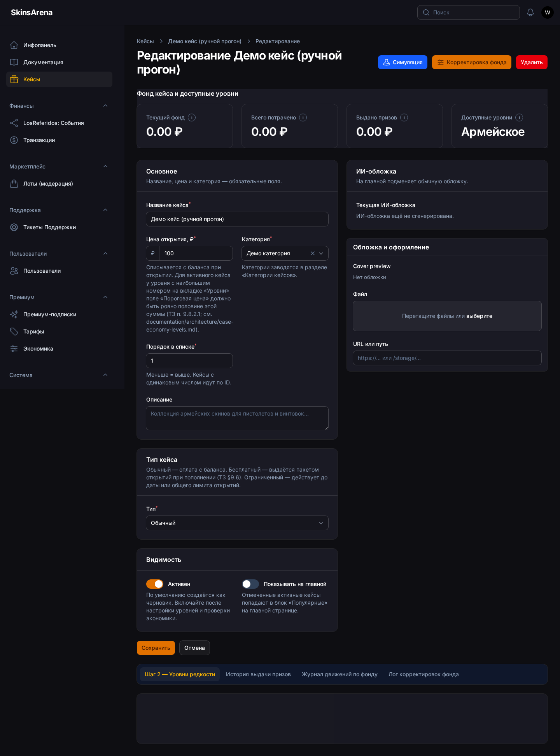Expand the Категория select arrow
The height and width of the screenshot is (756, 560).
[321, 253]
